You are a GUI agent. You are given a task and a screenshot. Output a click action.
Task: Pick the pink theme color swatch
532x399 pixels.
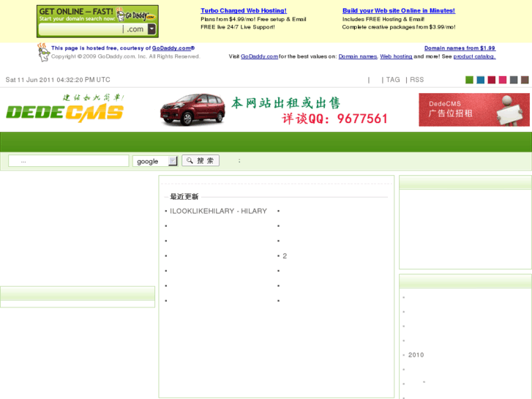coord(503,80)
